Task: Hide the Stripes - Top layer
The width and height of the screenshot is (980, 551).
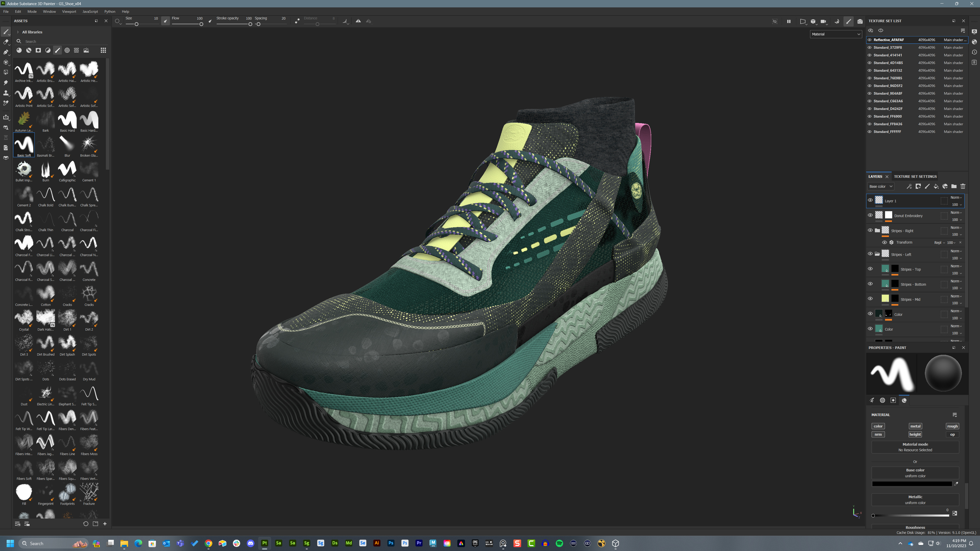Action: click(870, 269)
